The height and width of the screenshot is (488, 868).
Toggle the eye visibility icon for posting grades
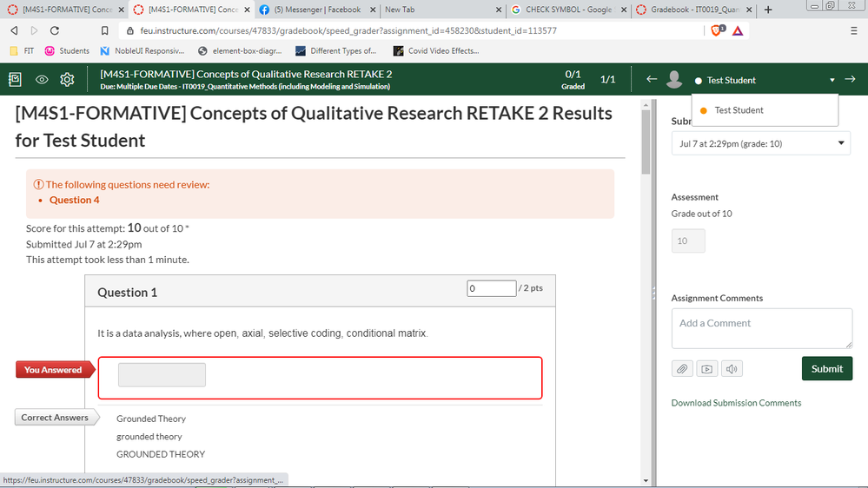point(41,80)
